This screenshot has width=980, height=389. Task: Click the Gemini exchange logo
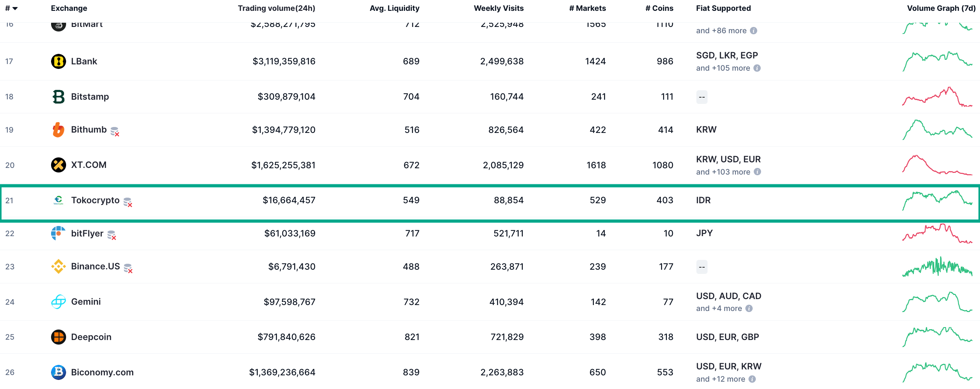[x=58, y=302]
